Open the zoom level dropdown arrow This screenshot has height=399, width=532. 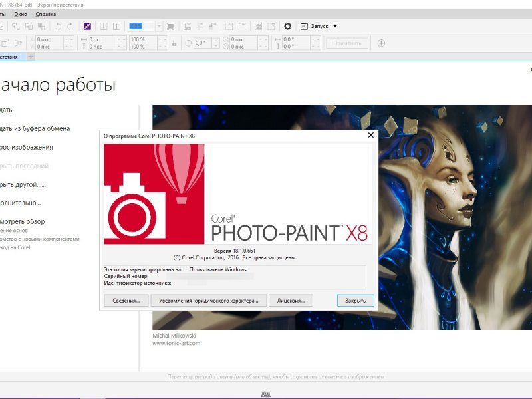tap(159, 26)
